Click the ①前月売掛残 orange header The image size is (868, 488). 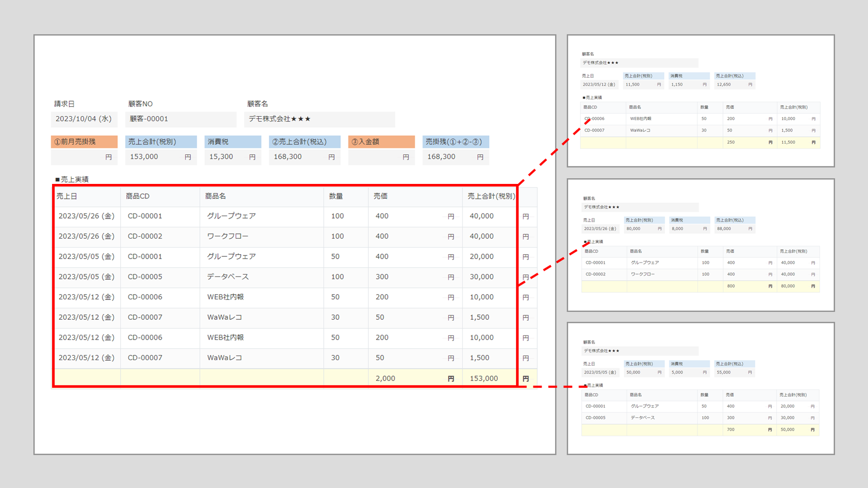[84, 142]
